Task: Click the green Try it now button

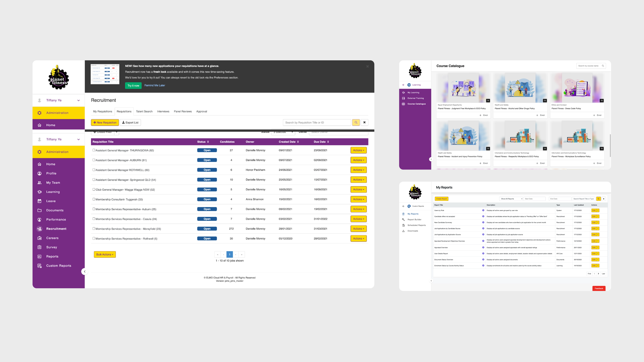Action: 133,86
